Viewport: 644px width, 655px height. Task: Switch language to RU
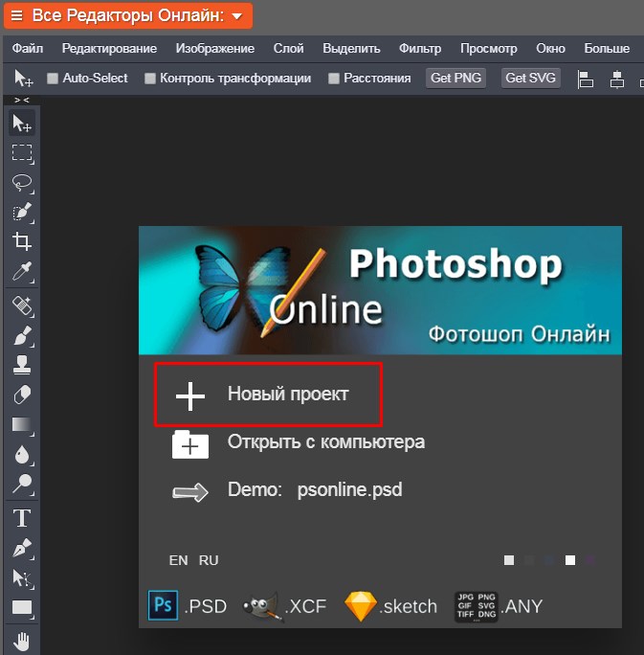(x=209, y=560)
